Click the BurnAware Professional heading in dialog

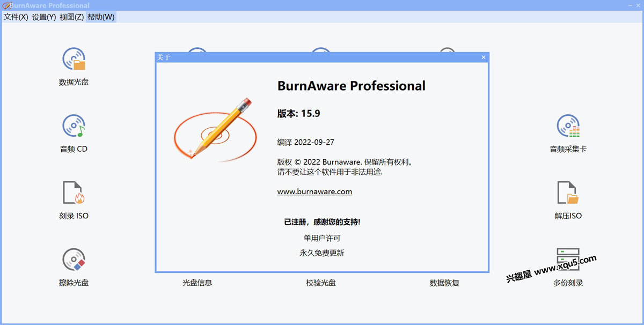(x=352, y=86)
